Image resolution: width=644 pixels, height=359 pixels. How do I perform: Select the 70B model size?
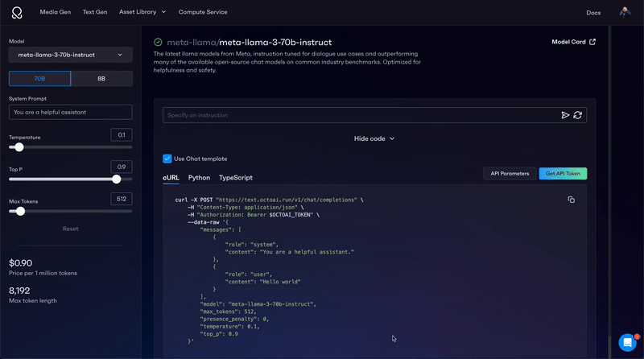pos(39,79)
